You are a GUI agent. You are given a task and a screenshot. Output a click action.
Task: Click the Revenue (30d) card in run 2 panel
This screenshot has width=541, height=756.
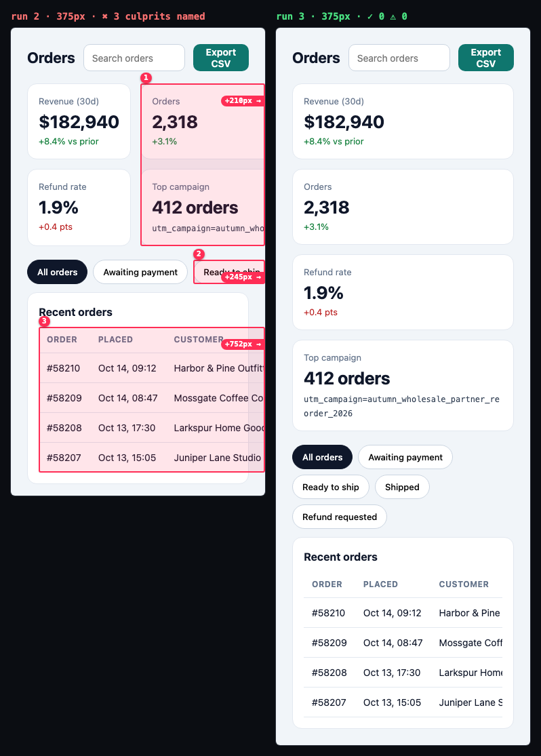79,121
